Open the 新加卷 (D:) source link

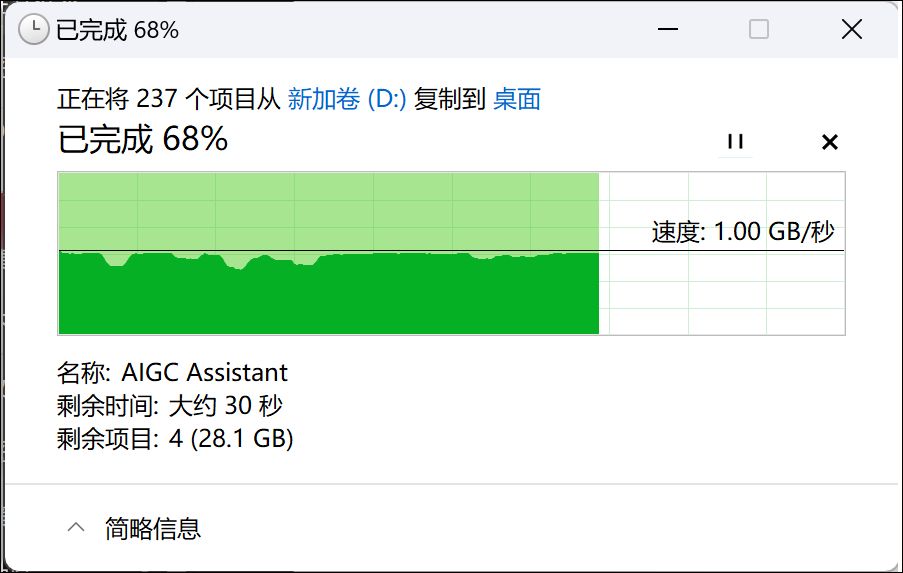coord(347,99)
